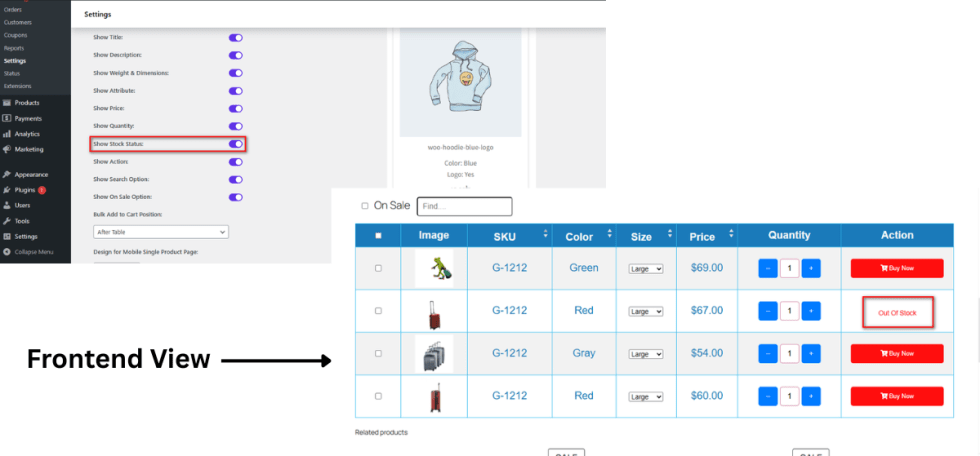
Task: Open the Analytics bar-chart icon
Action: [x=7, y=134]
